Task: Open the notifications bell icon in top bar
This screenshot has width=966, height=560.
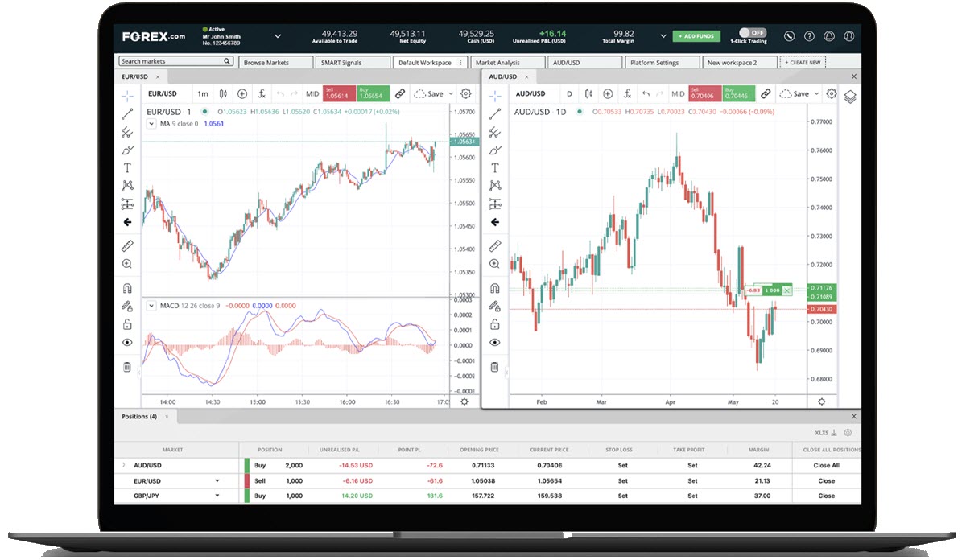Action: coord(828,36)
